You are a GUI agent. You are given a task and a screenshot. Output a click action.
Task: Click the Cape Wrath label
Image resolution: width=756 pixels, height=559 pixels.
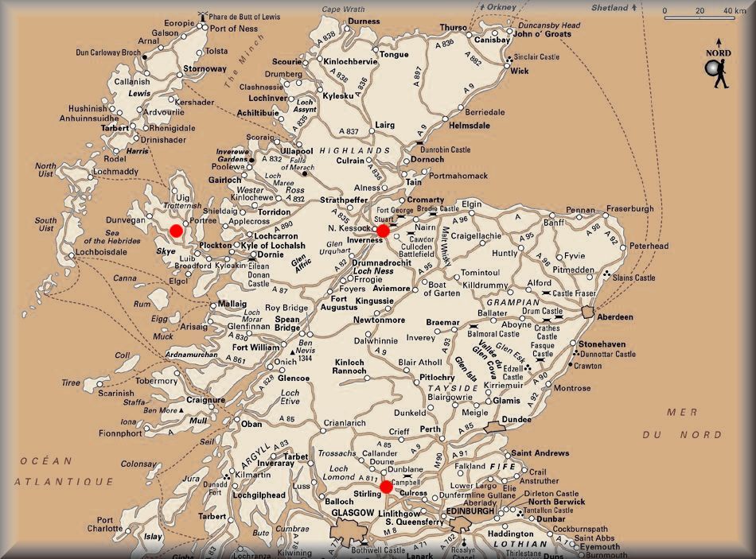point(343,10)
